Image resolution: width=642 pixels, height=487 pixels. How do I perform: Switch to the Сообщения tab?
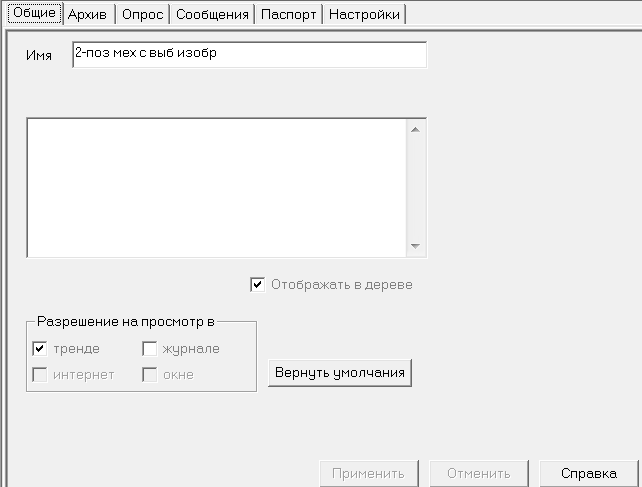pyautogui.click(x=212, y=14)
